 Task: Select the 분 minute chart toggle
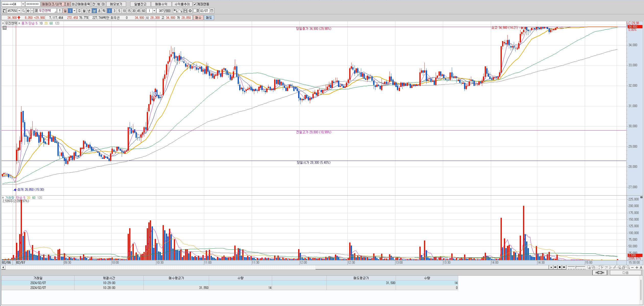[94, 11]
